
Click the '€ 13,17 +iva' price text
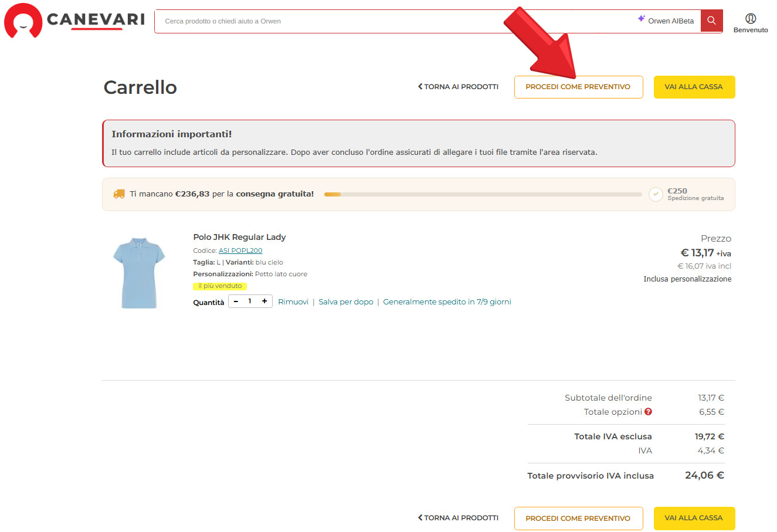[705, 253]
